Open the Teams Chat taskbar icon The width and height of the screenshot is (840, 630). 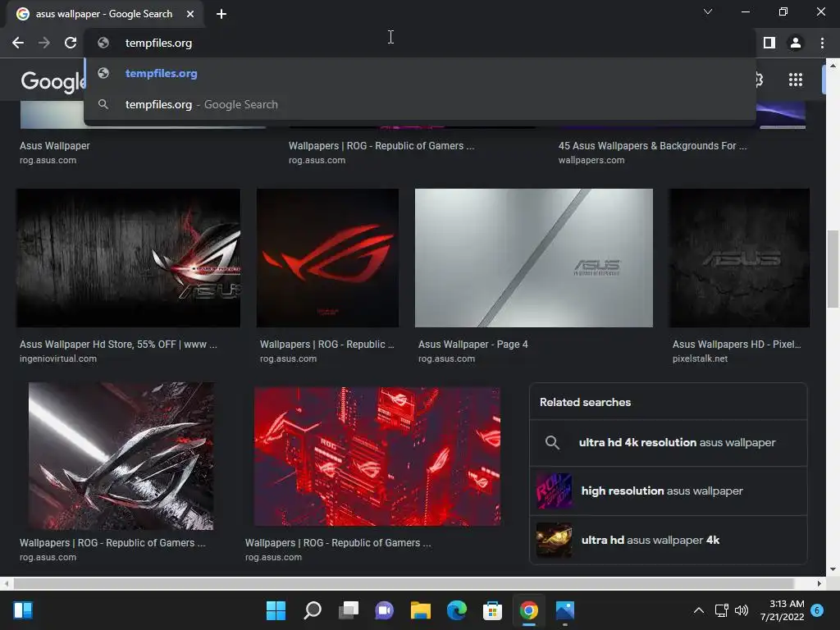click(x=384, y=610)
